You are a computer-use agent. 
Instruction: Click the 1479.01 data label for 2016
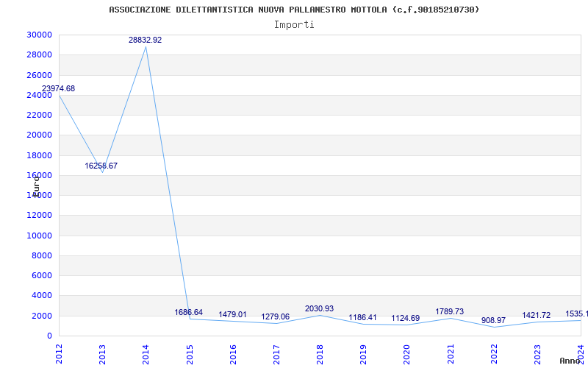232,314
